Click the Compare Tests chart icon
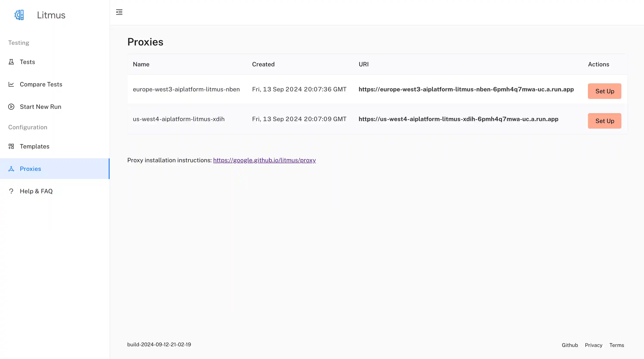The height and width of the screenshot is (359, 644). point(11,84)
